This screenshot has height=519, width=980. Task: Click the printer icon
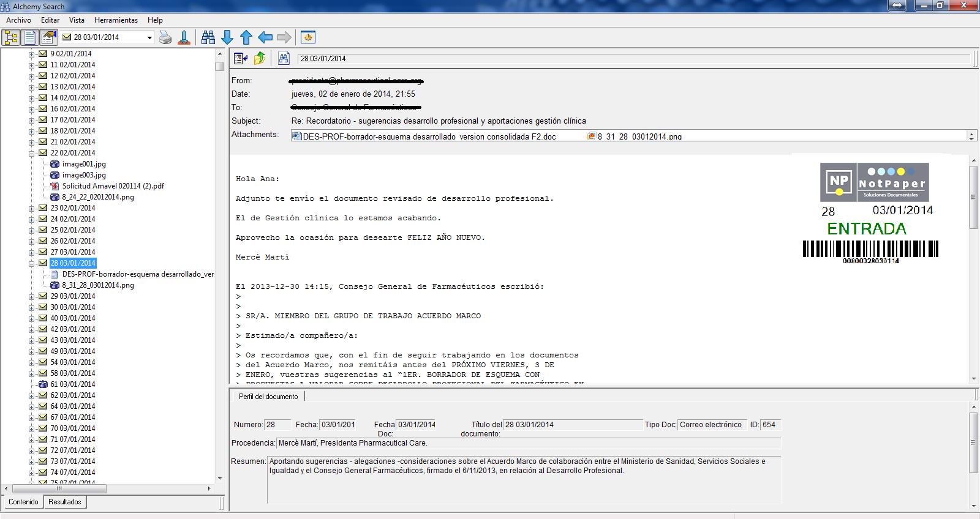165,37
